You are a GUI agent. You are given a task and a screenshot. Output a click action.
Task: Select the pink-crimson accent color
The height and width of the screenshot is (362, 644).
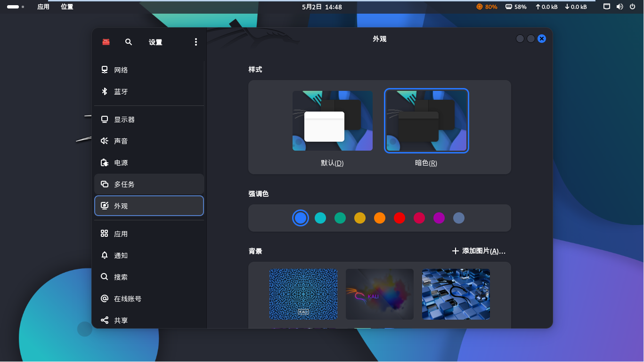(x=419, y=218)
